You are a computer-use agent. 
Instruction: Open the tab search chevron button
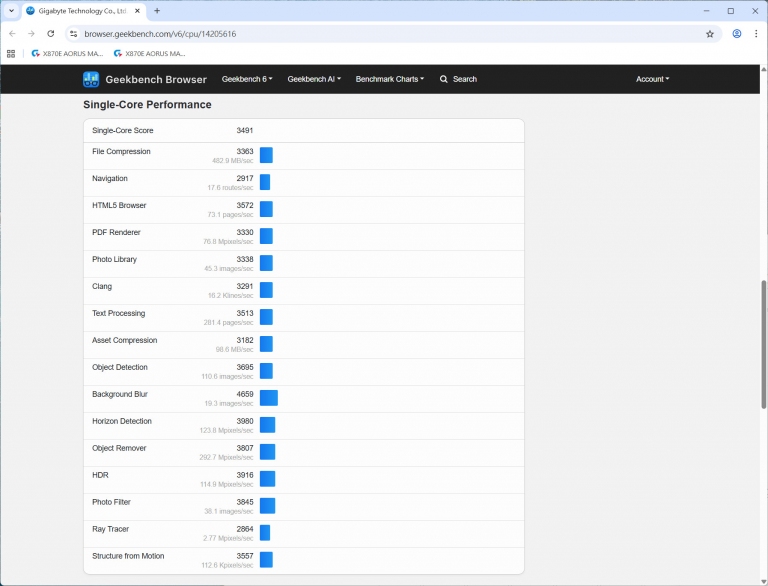pos(11,10)
